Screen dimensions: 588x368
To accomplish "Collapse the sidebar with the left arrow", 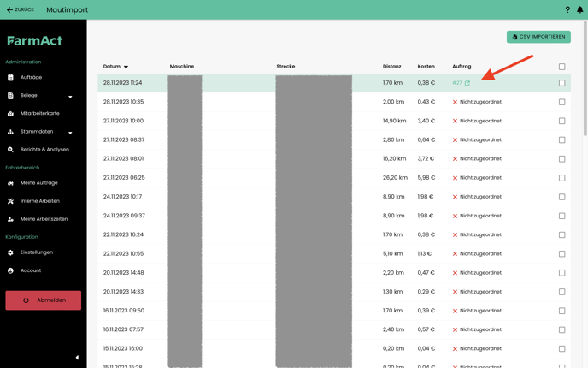I will [x=77, y=358].
